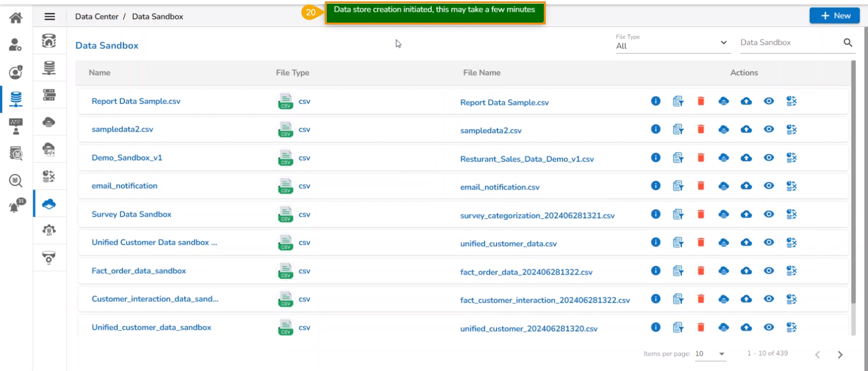Click the Data Sandbox search field
This screenshot has height=371, width=868.
click(790, 43)
